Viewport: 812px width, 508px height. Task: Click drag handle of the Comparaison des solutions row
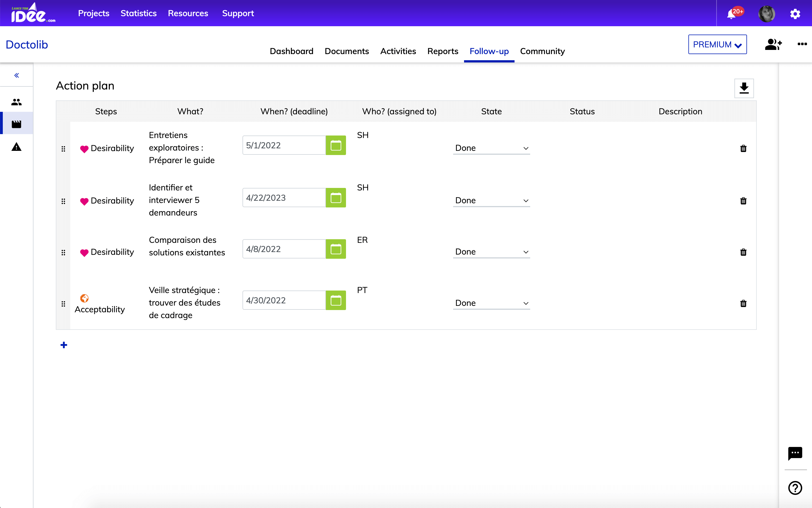pos(63,253)
